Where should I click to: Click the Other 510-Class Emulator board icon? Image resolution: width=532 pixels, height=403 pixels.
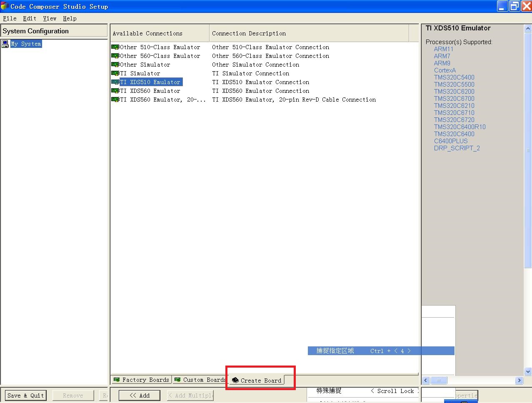tap(115, 47)
